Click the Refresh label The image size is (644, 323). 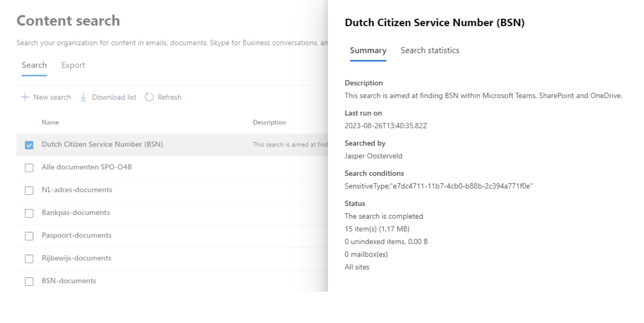(x=169, y=97)
